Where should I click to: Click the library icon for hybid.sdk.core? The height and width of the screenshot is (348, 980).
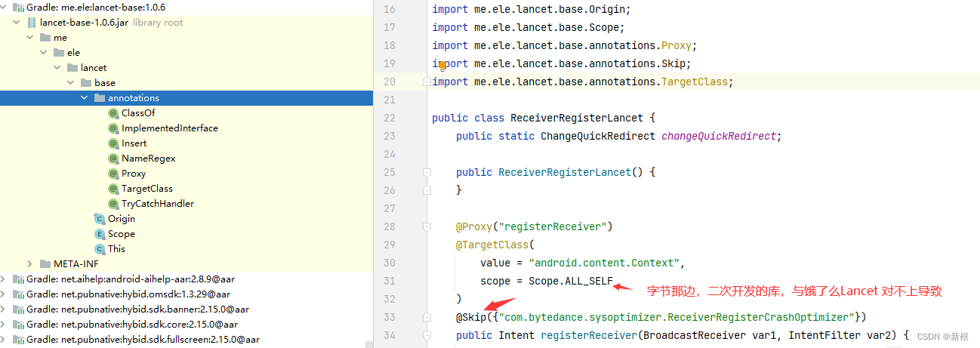pyautogui.click(x=18, y=325)
